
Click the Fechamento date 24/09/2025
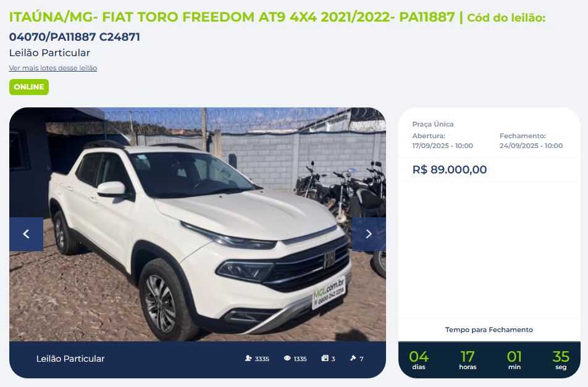[x=531, y=146]
